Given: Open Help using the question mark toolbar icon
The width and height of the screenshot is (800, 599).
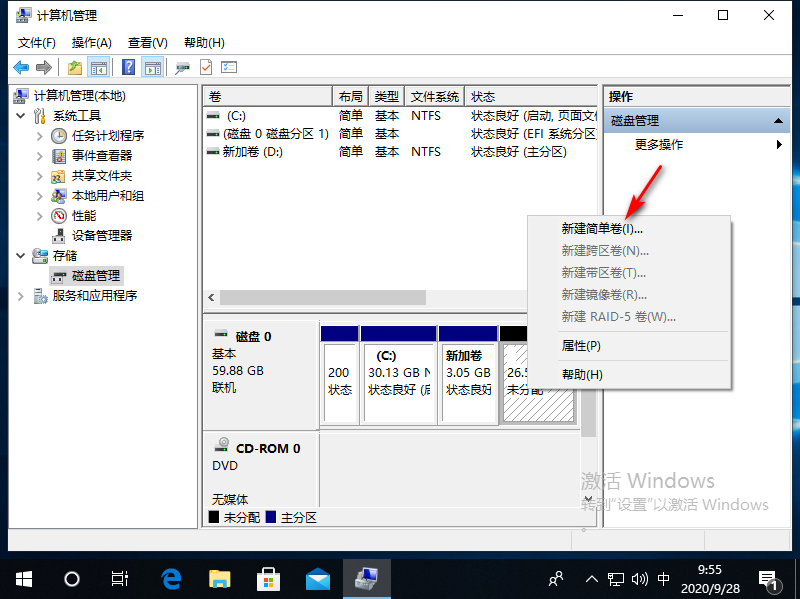Looking at the screenshot, I should (130, 67).
